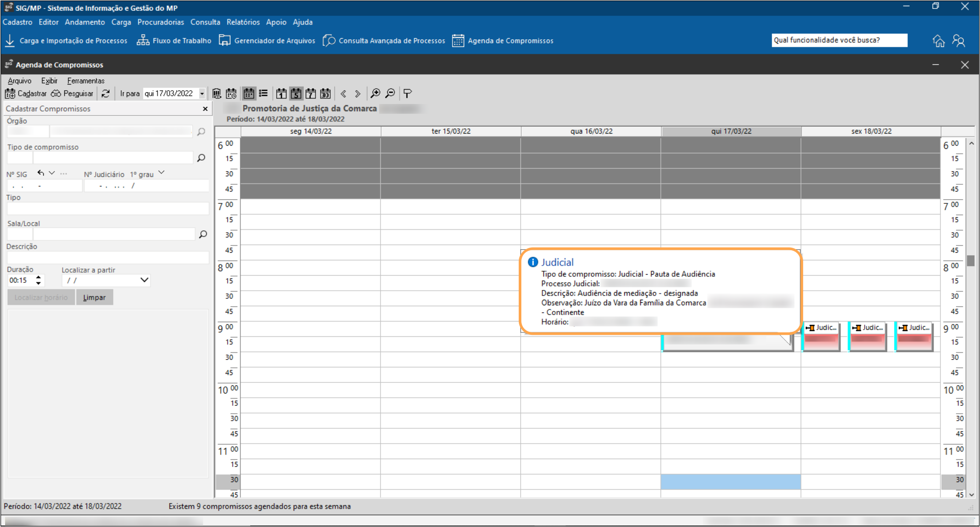The height and width of the screenshot is (527, 980).
Task: Go to the previous period arrow
Action: [343, 94]
